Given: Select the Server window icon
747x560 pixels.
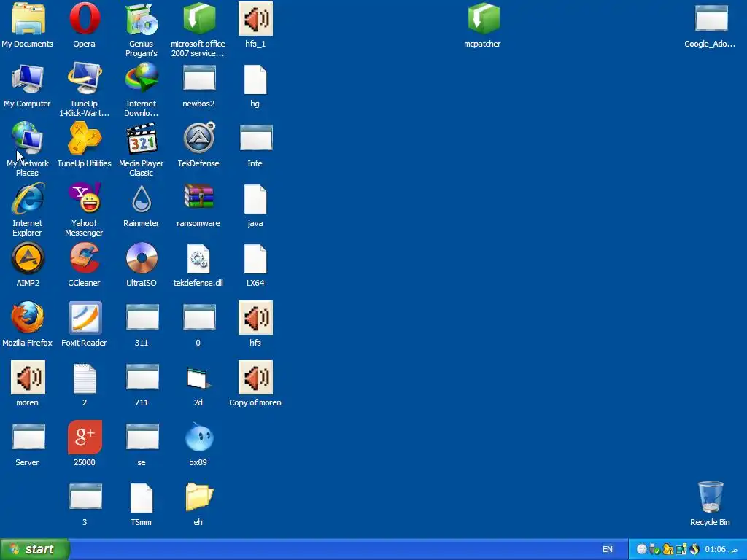Looking at the screenshot, I should [28, 437].
